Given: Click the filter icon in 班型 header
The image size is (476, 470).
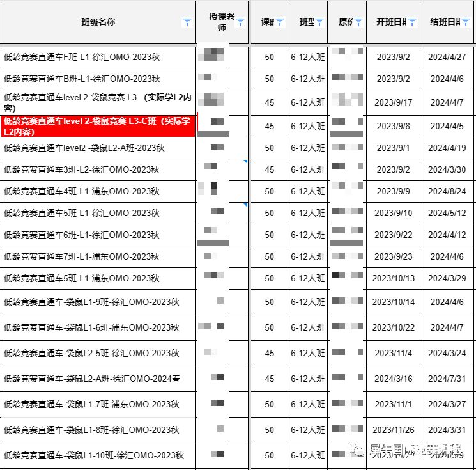Looking at the screenshot, I should point(319,22).
